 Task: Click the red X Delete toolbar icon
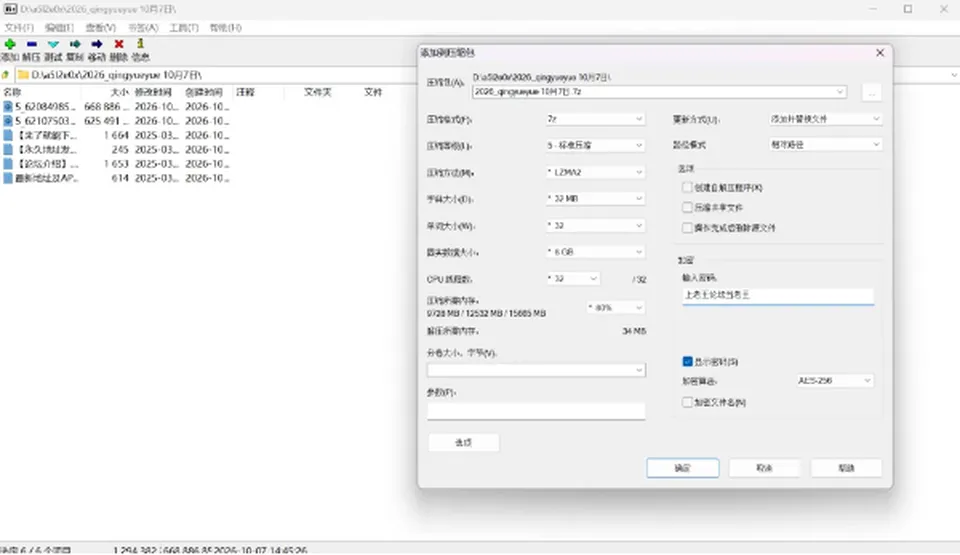[119, 44]
